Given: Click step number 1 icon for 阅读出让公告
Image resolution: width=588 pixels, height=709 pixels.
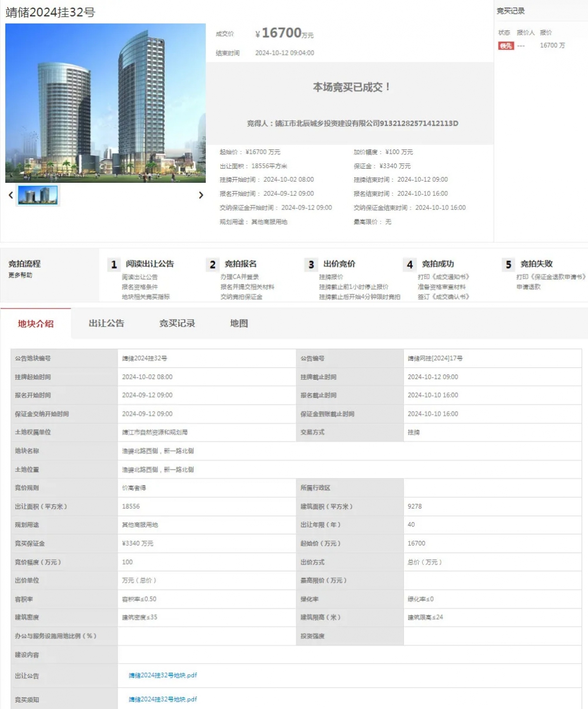Looking at the screenshot, I should click(114, 265).
